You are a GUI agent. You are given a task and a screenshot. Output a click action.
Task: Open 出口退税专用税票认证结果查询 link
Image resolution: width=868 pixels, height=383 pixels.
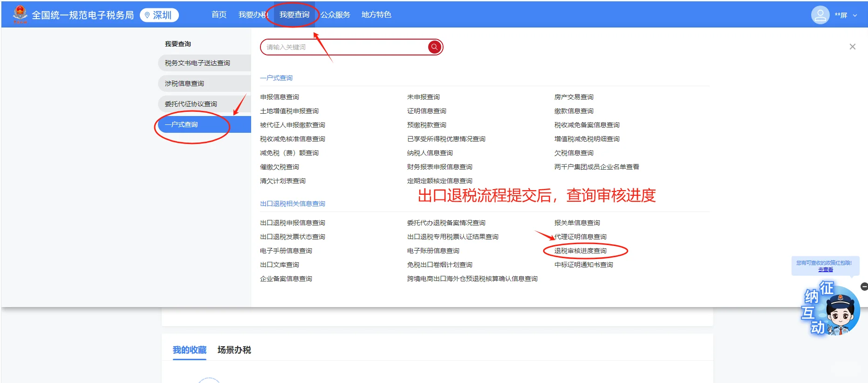(453, 237)
